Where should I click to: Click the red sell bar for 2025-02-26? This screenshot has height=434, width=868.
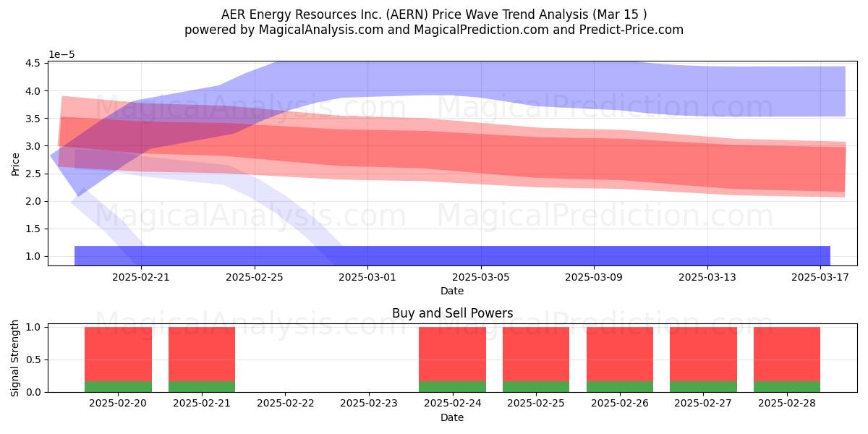[x=620, y=354]
